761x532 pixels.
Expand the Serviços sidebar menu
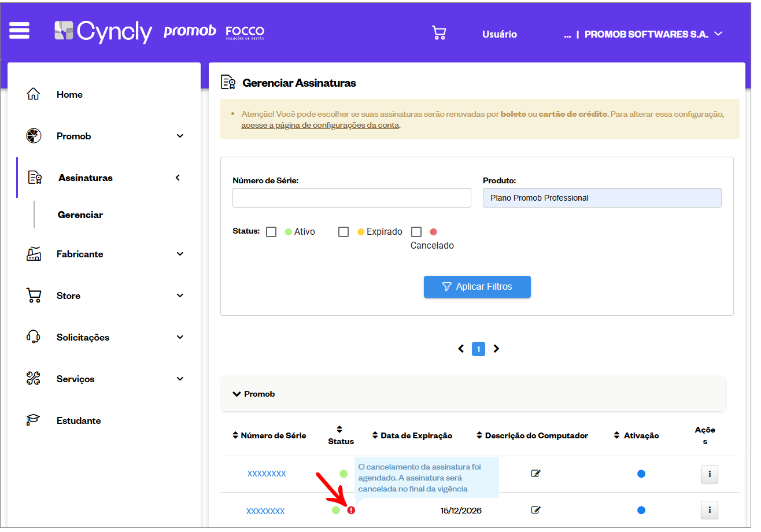[180, 379]
